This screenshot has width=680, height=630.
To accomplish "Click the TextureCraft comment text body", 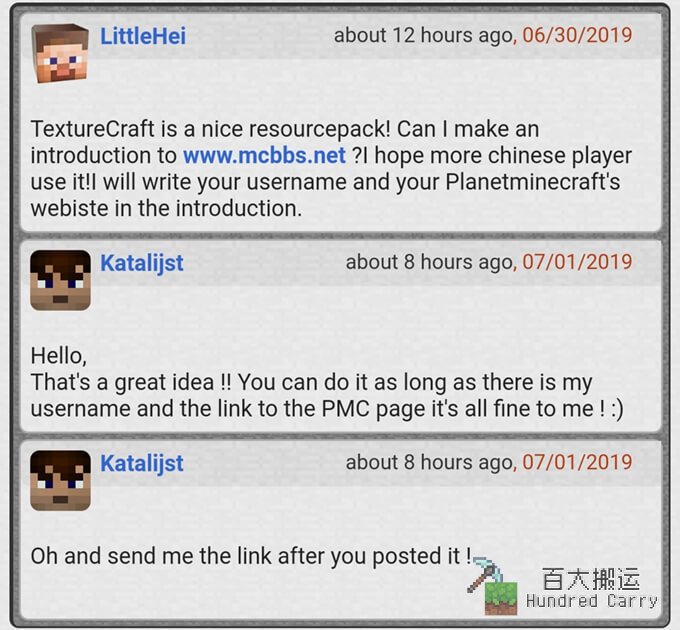I will click(331, 169).
